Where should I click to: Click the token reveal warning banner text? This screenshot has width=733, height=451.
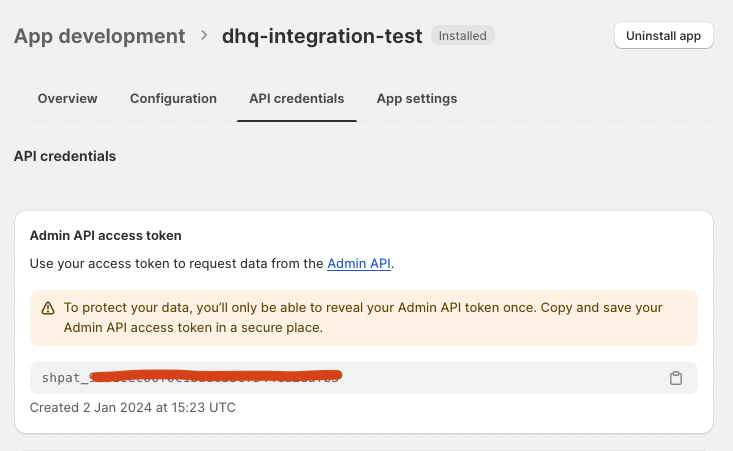click(x=363, y=318)
